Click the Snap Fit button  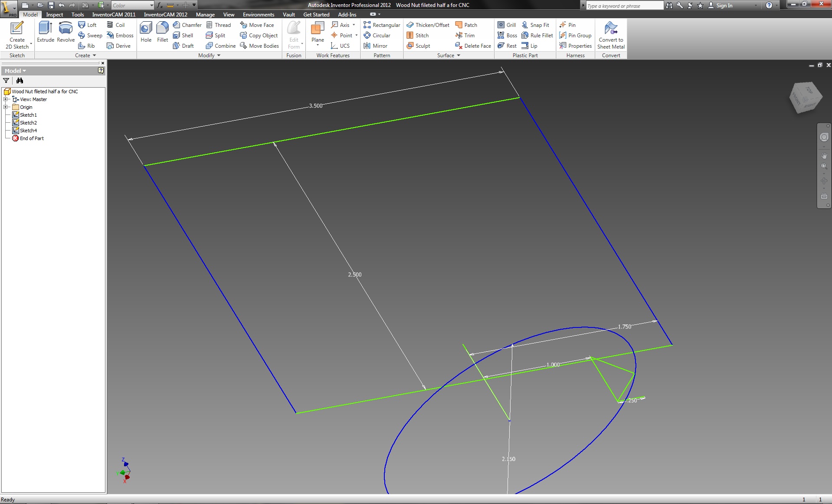pyautogui.click(x=535, y=25)
